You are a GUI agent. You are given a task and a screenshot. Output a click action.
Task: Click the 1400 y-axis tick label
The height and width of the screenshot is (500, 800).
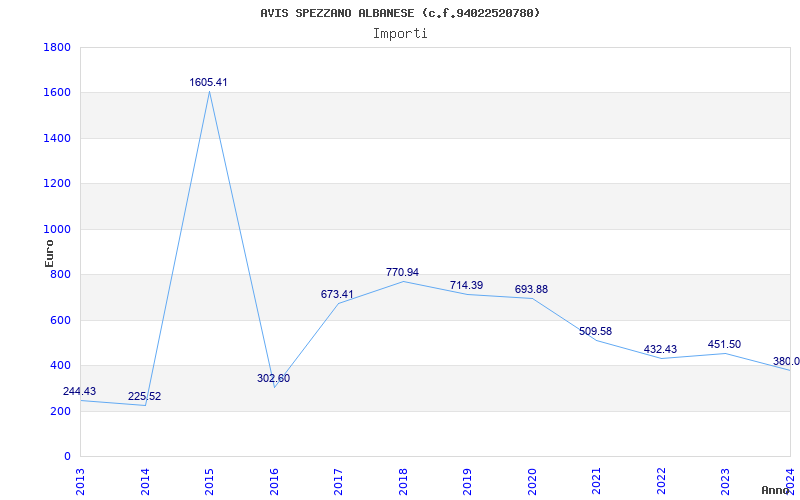[x=57, y=138]
